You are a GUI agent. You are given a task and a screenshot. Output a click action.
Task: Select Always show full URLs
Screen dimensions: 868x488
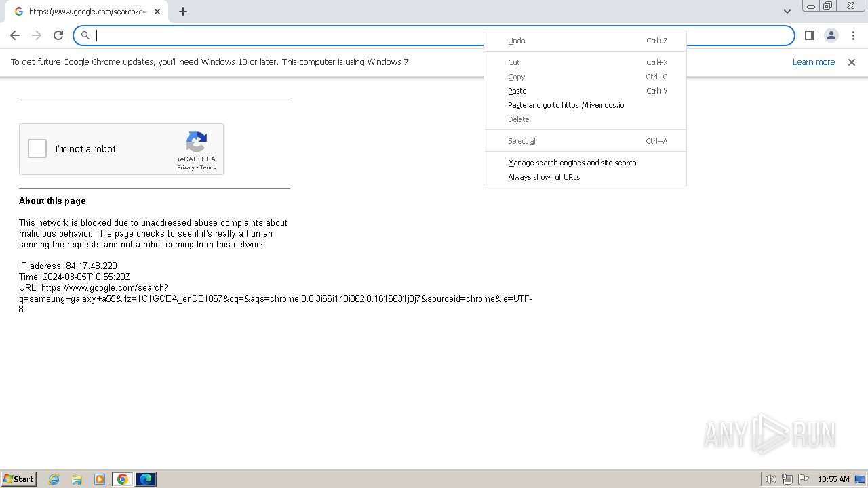[585, 177]
